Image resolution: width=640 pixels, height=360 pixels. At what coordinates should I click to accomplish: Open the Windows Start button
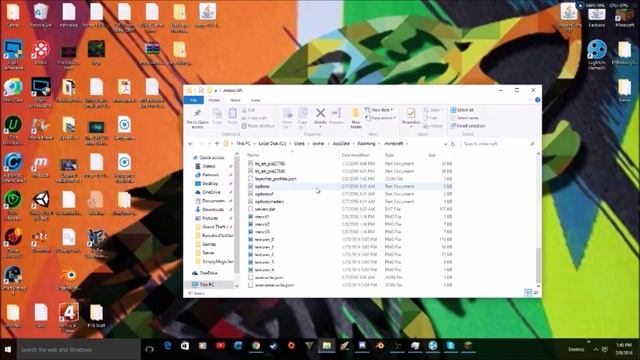(x=7, y=349)
